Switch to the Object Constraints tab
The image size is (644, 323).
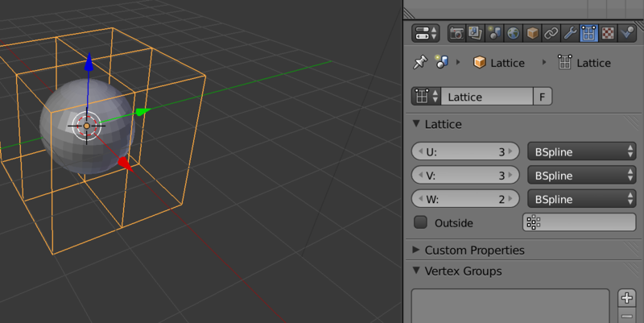coord(551,33)
